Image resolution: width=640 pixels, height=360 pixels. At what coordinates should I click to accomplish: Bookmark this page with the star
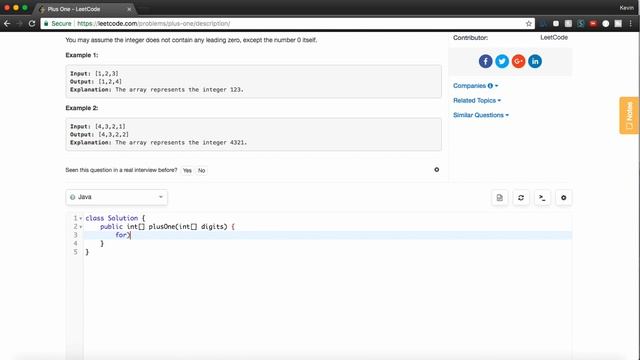[x=529, y=24]
